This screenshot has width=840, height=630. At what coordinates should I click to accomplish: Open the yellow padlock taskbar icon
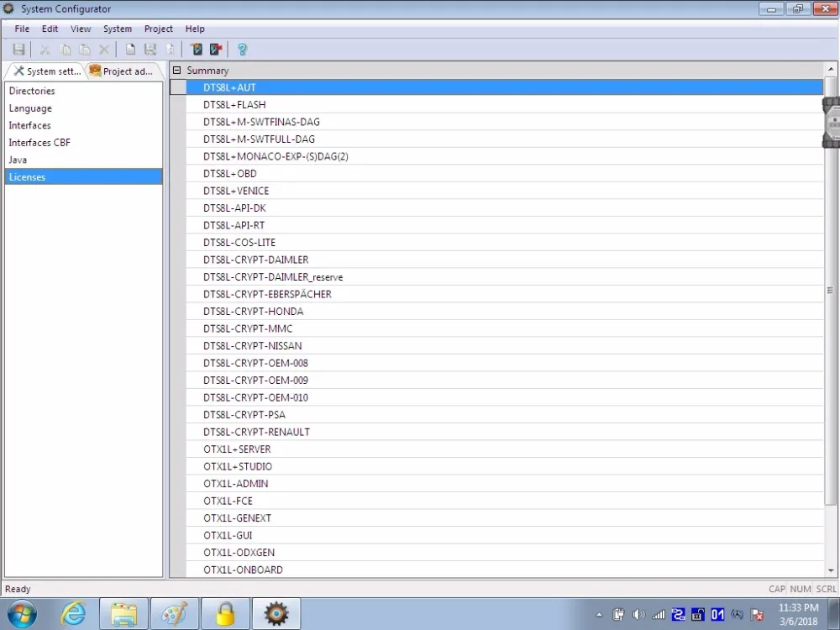coord(225,614)
